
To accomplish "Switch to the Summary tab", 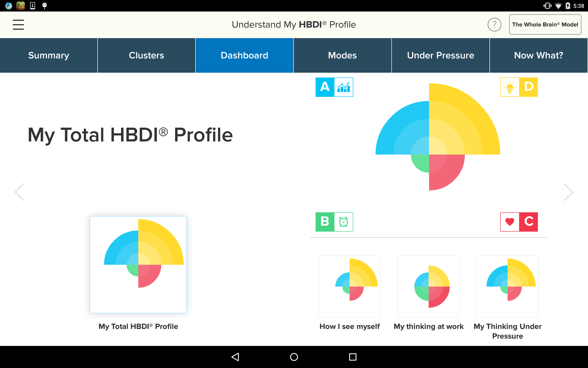I will click(x=49, y=55).
